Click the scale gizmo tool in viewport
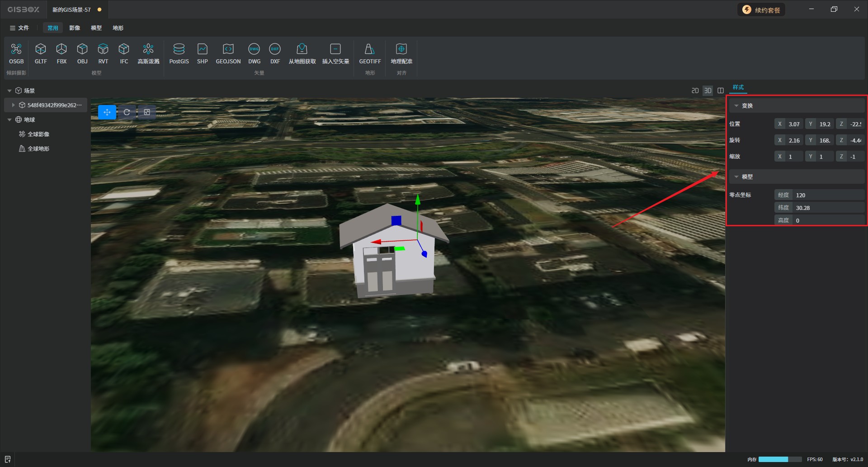Screen dimensions: 868x467 [x=147, y=112]
